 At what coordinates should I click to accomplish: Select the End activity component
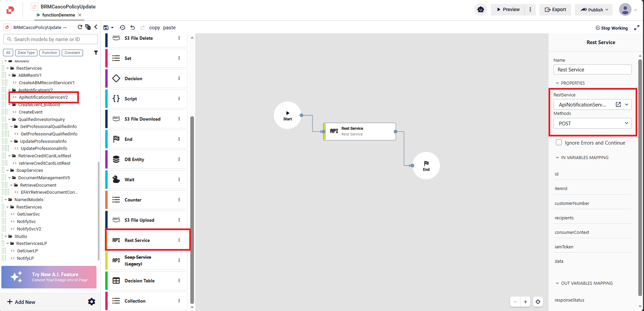[x=146, y=139]
